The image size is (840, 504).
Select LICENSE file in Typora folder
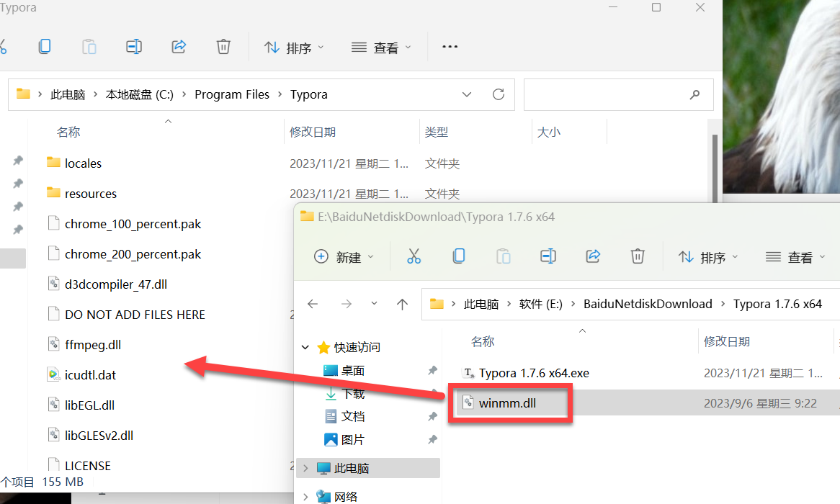tap(87, 465)
